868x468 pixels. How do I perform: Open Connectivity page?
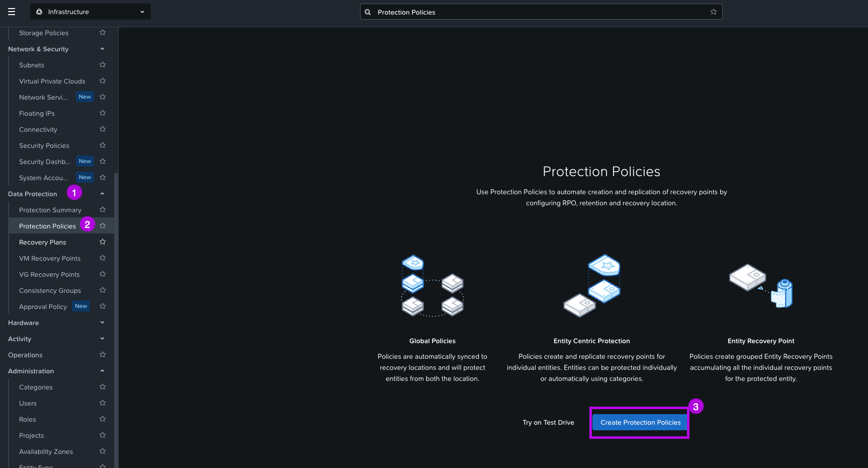[x=38, y=129]
